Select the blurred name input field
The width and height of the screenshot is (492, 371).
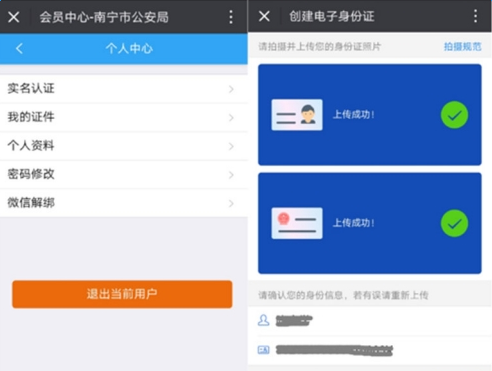point(370,321)
